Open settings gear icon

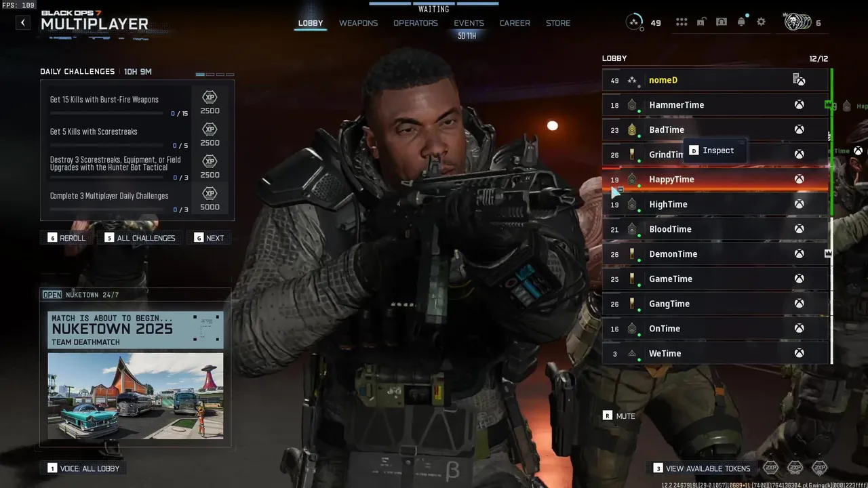pos(761,22)
